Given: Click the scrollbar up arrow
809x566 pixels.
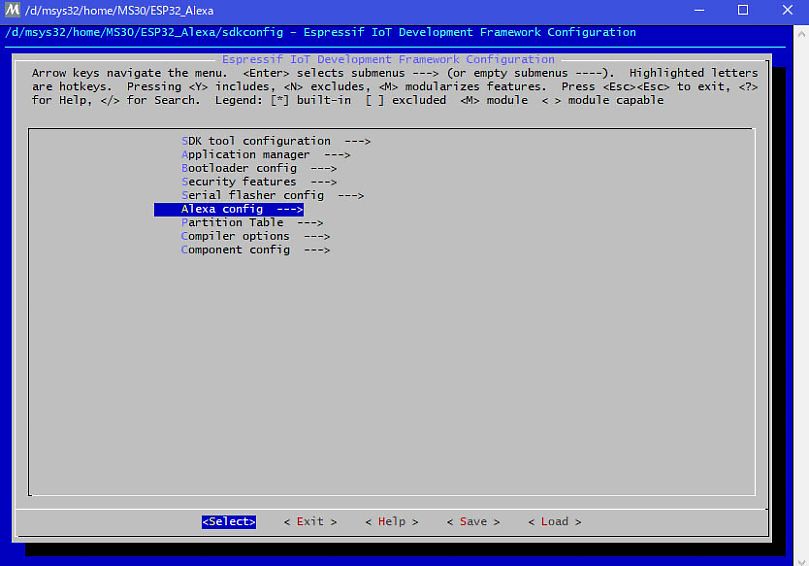Looking at the screenshot, I should 801,34.
